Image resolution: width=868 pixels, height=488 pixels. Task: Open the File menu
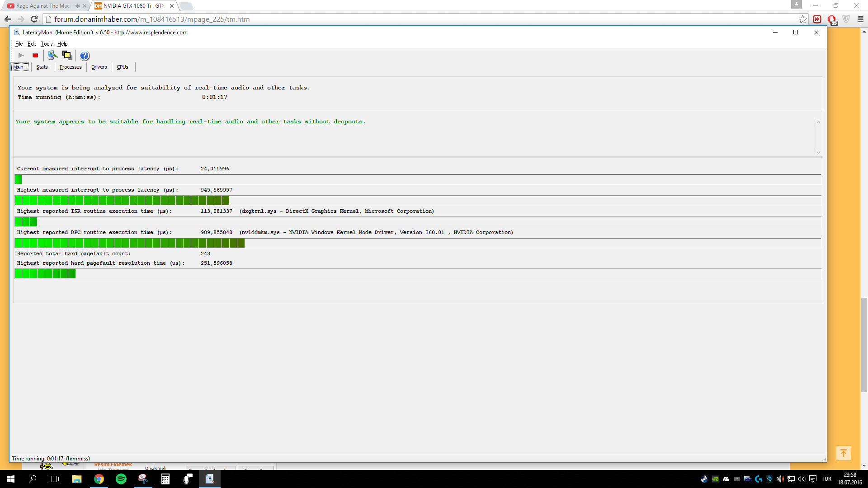pyautogui.click(x=19, y=44)
